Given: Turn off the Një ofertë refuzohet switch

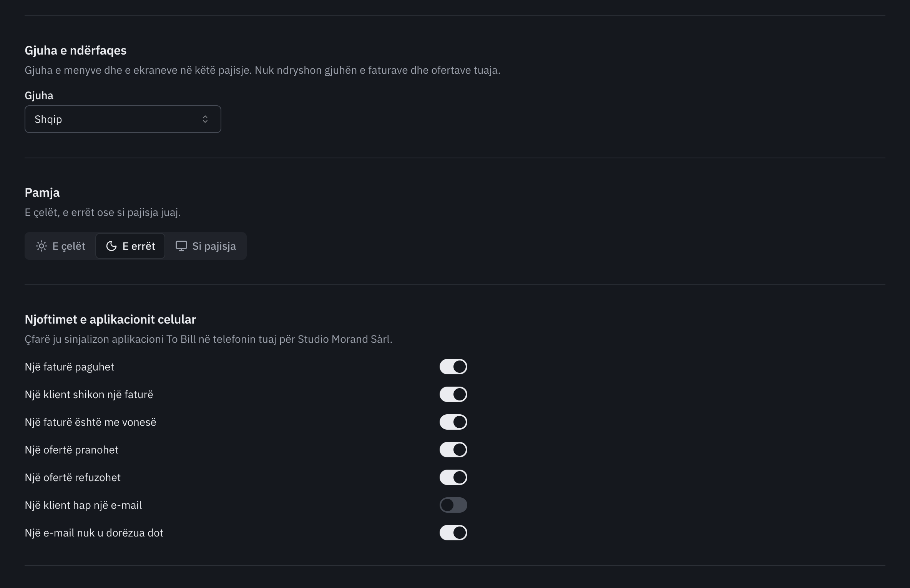Looking at the screenshot, I should click(x=453, y=477).
